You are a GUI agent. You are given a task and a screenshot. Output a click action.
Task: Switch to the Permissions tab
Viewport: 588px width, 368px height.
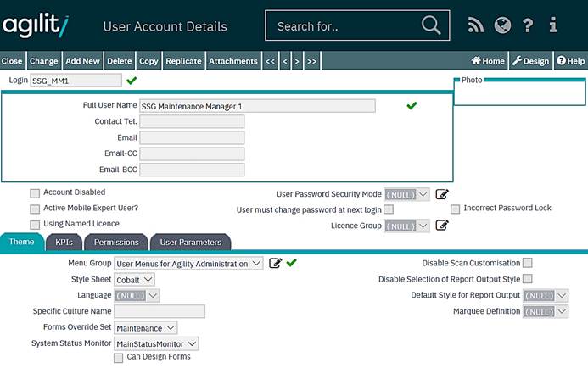116,243
